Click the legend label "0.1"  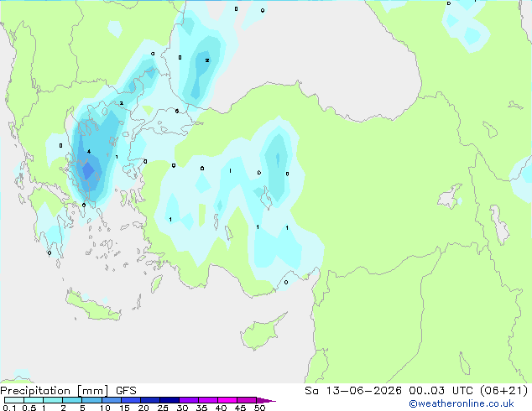pyautogui.click(x=9, y=408)
